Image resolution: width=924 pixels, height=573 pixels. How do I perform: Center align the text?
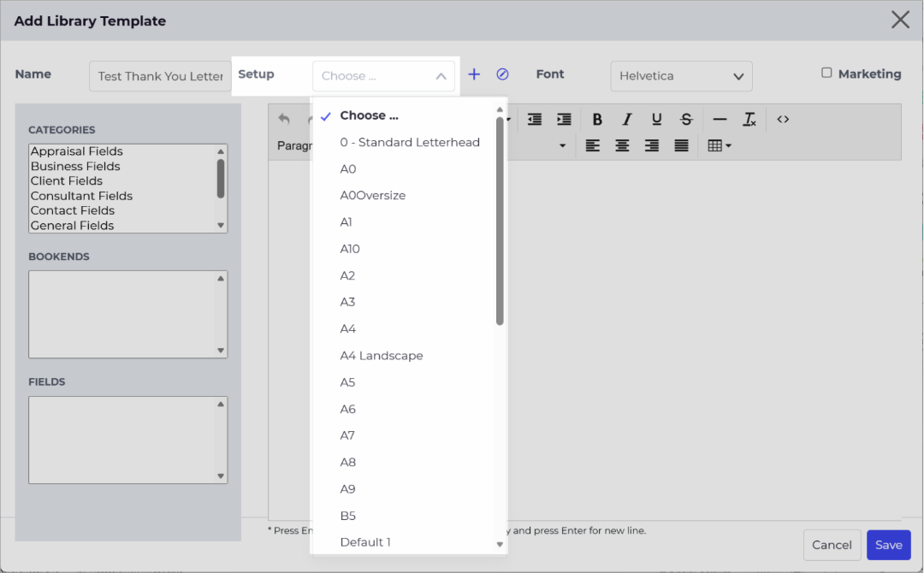pos(622,145)
